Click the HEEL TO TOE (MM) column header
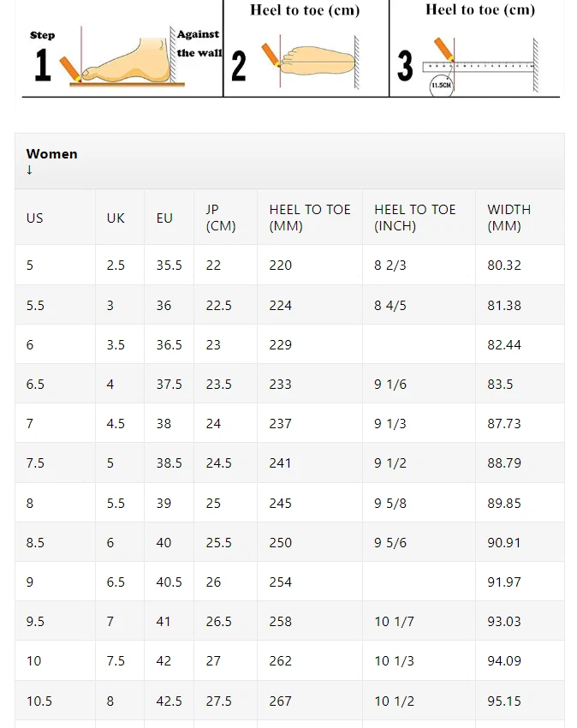577x728 pixels. pos(310,218)
